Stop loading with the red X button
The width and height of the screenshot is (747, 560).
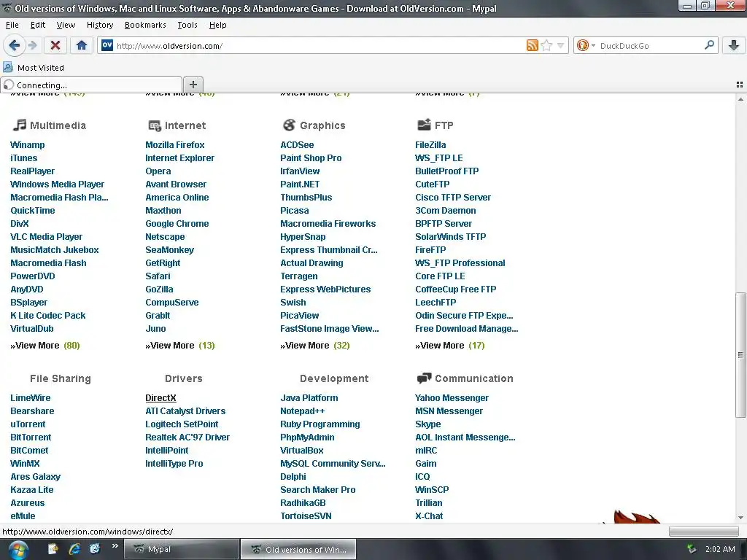click(55, 45)
